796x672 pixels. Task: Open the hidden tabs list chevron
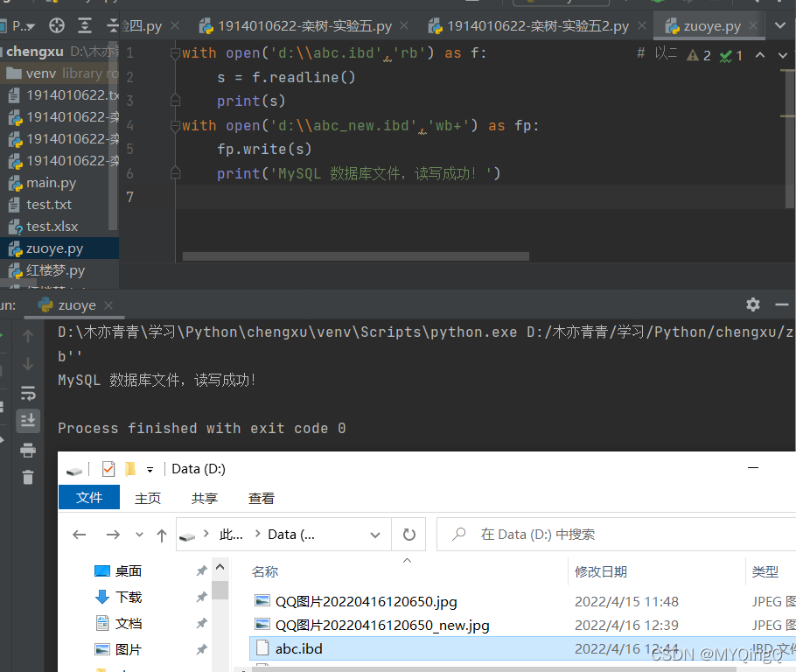click(779, 25)
